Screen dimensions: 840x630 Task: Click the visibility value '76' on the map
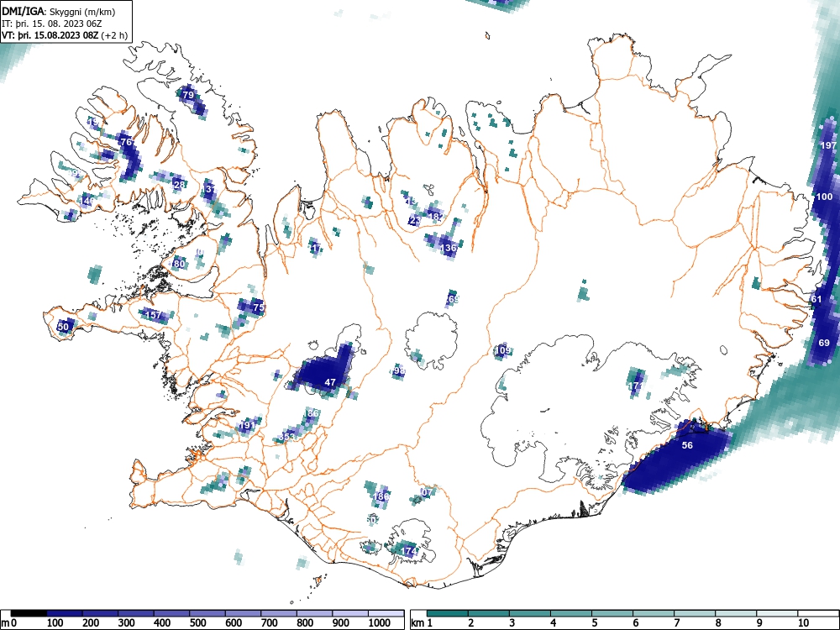[x=127, y=143]
